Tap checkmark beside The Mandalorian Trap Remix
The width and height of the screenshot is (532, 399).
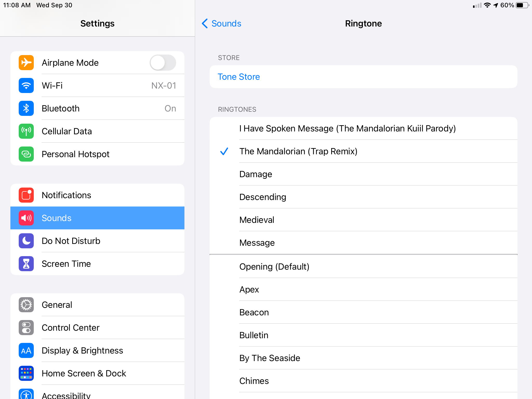coord(224,151)
